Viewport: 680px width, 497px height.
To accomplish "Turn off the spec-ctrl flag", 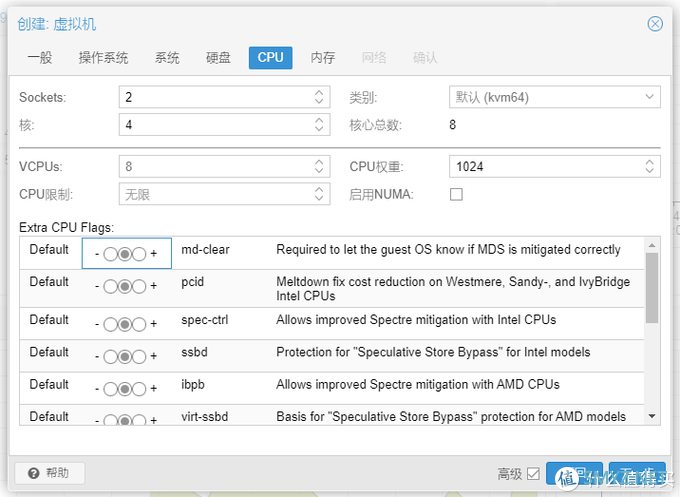I will (x=110, y=324).
